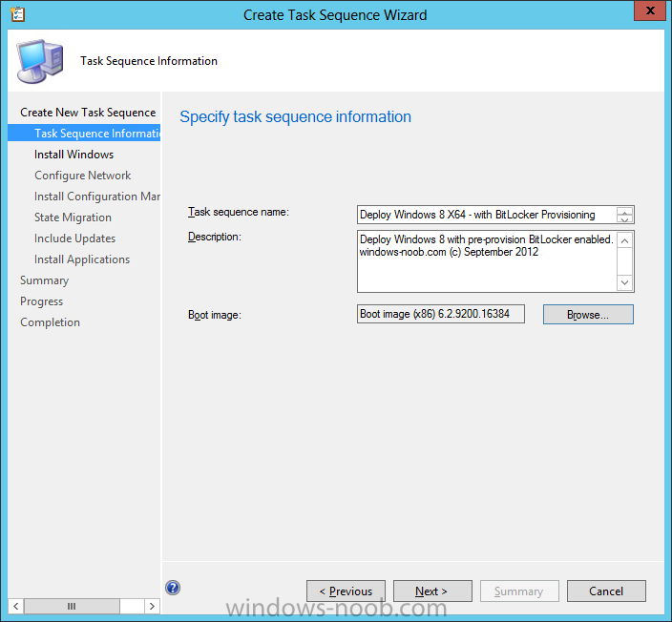Viewport: 672px width, 622px height.
Task: Click the Boot image field
Action: click(x=441, y=314)
